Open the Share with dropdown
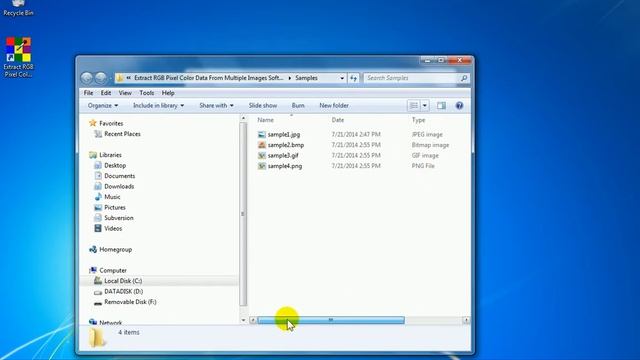Screen dimensions: 640x360 (x=216, y=106)
